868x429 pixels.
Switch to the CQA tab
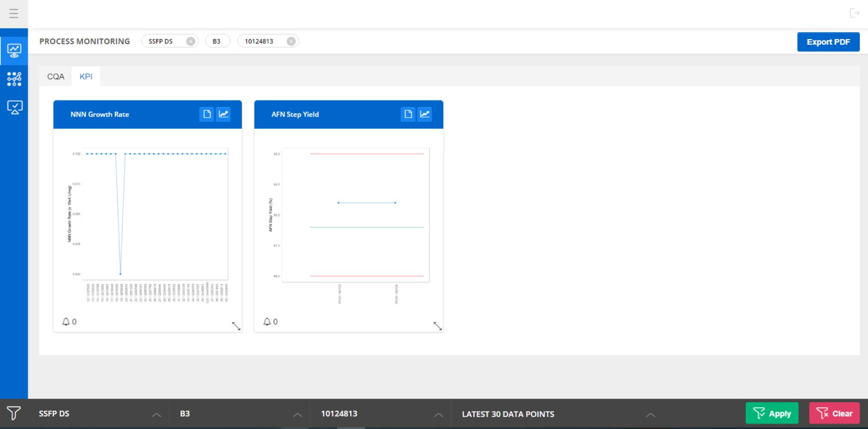pyautogui.click(x=56, y=76)
